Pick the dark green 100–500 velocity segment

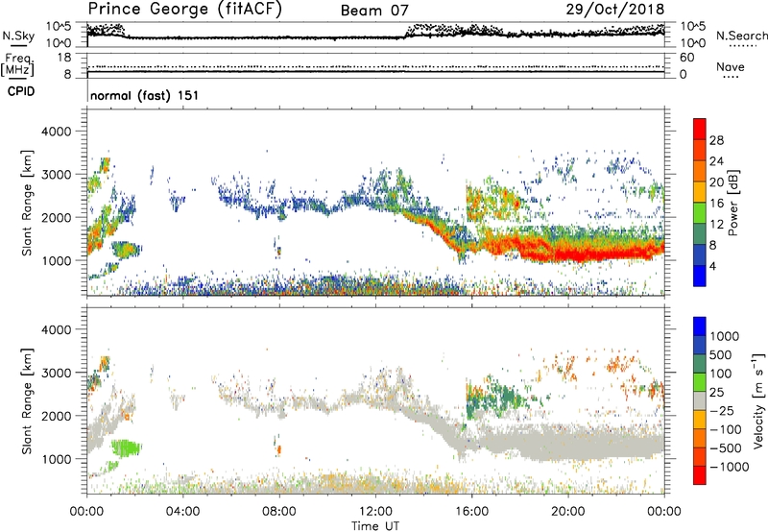tap(700, 364)
